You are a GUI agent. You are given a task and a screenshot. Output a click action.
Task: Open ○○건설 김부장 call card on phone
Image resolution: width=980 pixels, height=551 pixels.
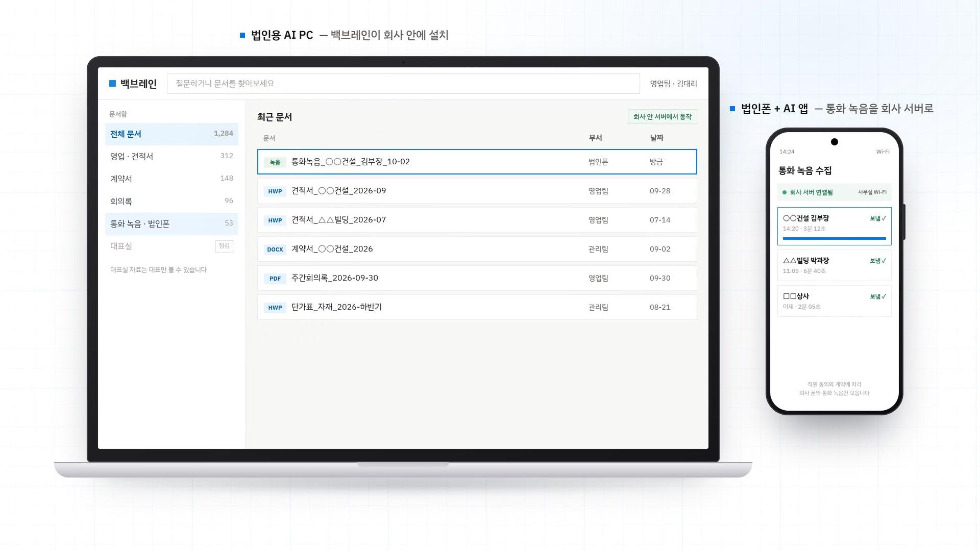[x=835, y=226]
